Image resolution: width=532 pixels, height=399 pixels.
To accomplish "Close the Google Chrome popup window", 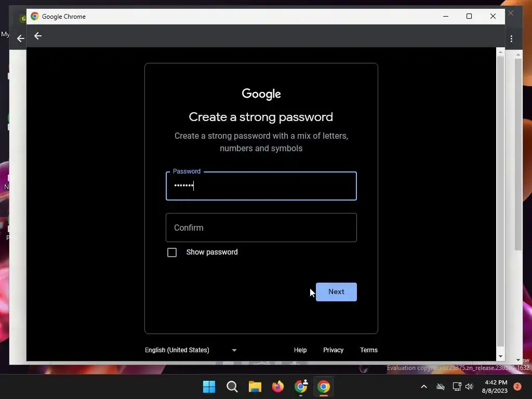I will pos(493,16).
